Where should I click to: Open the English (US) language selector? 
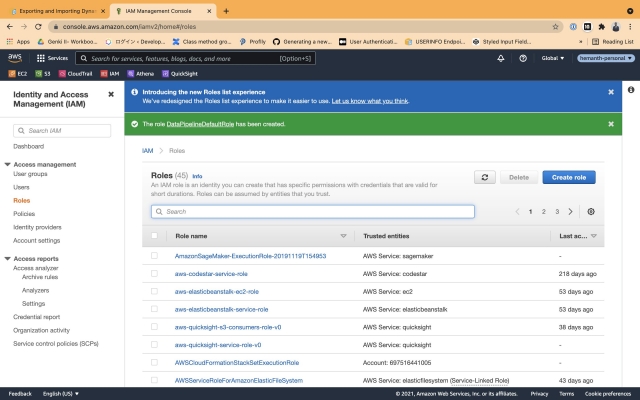(x=61, y=394)
